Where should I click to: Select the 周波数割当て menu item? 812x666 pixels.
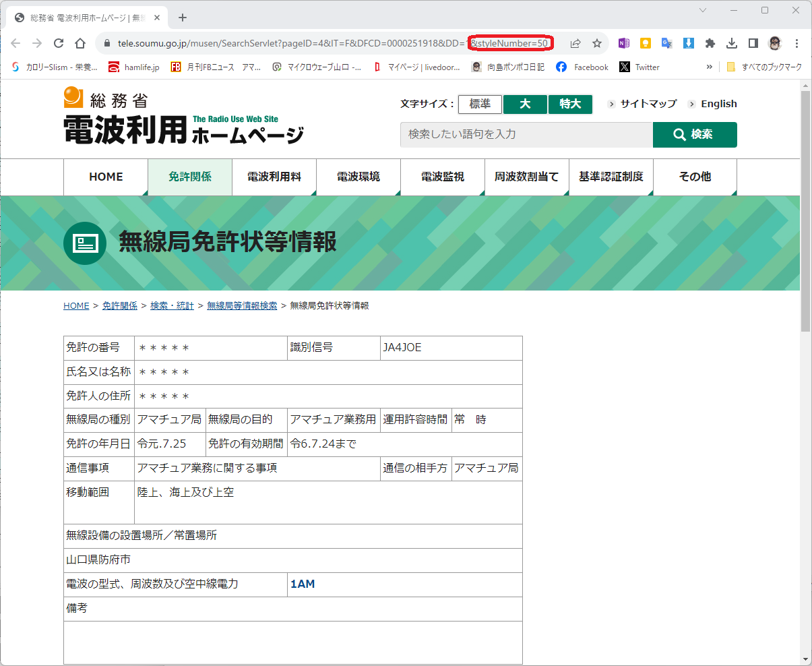point(526,177)
